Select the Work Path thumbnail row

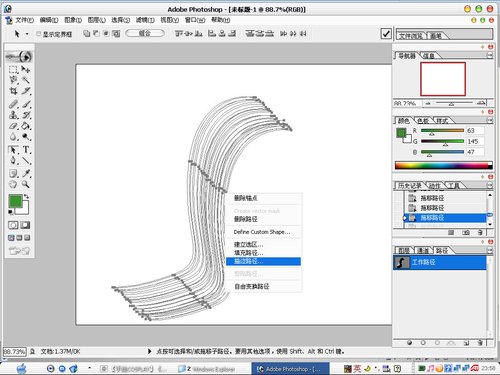point(439,262)
